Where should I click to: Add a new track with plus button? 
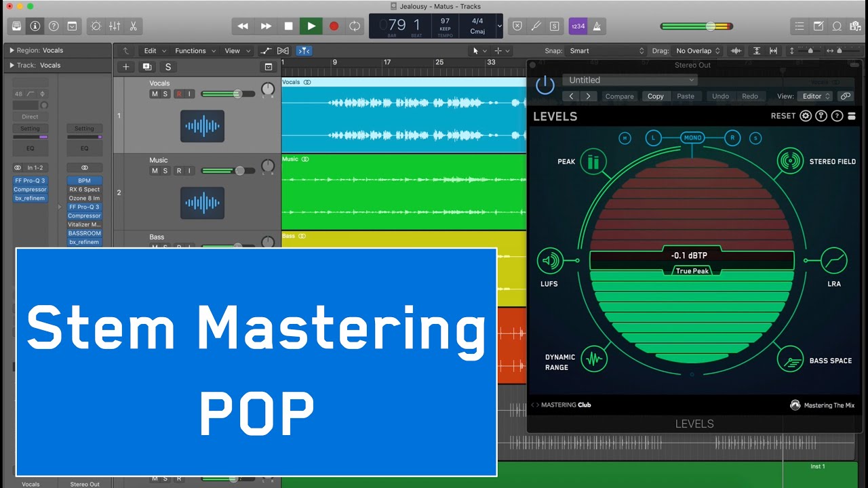point(125,67)
